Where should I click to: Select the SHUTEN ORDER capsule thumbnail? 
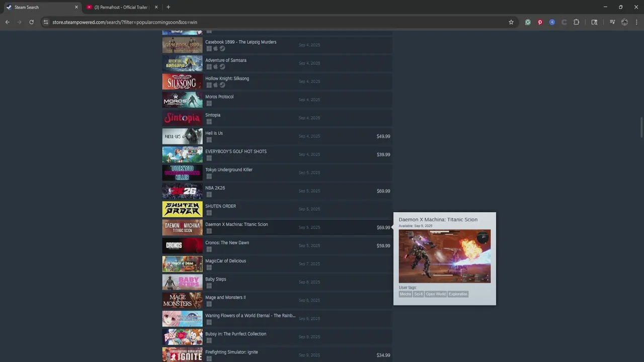(182, 209)
